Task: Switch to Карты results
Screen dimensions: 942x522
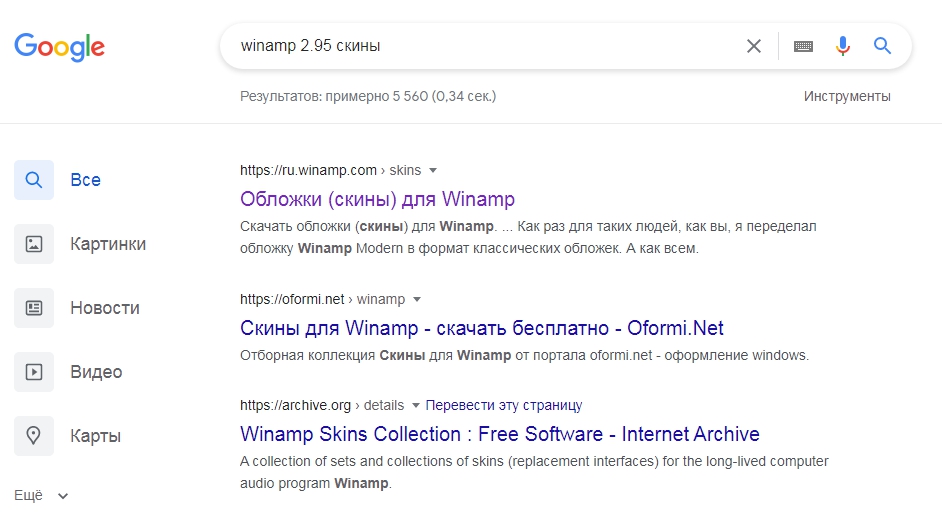Action: (x=96, y=436)
